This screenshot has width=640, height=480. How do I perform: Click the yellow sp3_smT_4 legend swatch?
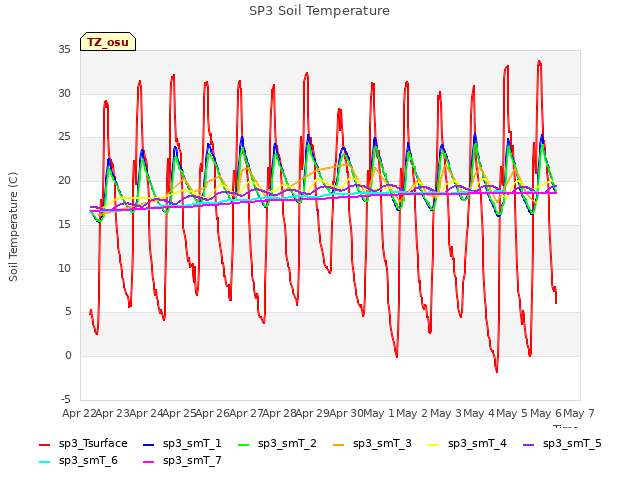click(433, 444)
